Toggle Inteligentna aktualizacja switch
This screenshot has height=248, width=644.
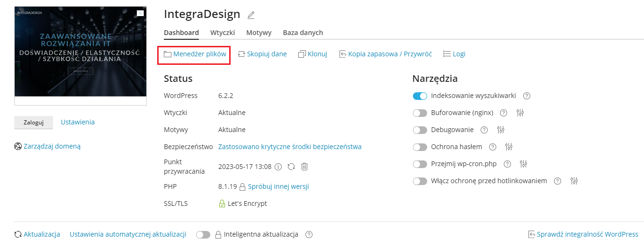tap(203, 235)
